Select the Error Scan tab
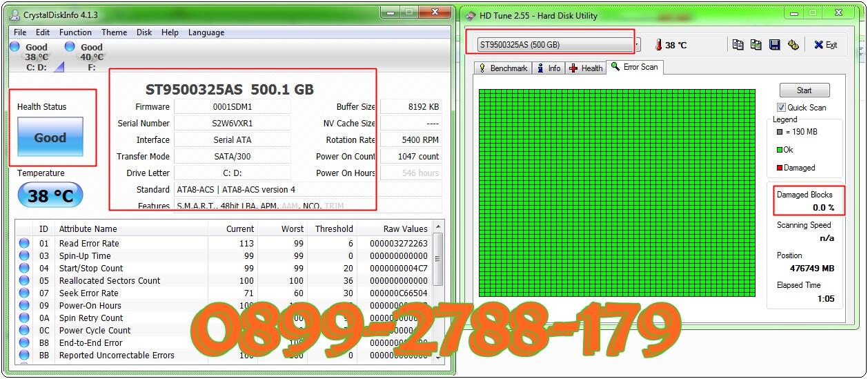This screenshot has width=868, height=379. pos(634,67)
